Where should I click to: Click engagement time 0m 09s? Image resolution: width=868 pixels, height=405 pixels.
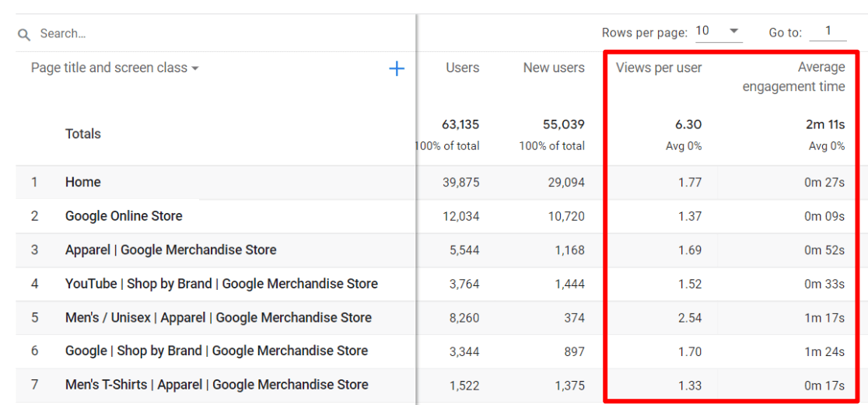click(824, 216)
